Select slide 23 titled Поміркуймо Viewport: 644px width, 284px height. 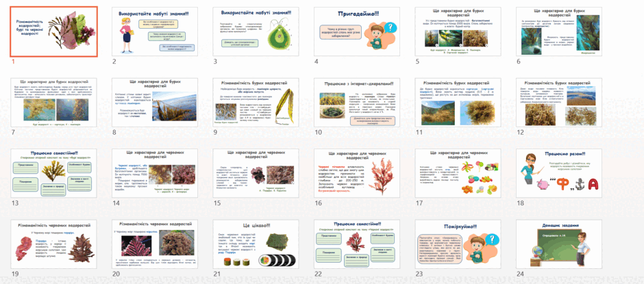(x=458, y=244)
